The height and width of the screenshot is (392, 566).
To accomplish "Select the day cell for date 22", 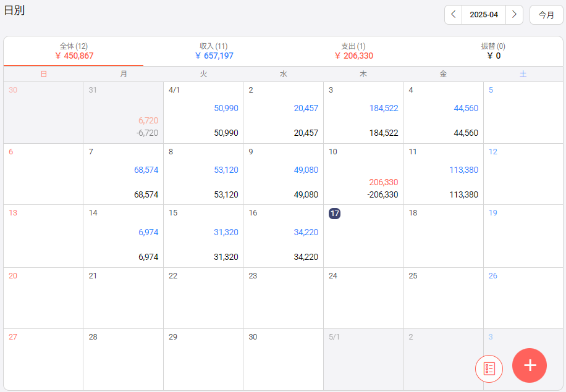I will tap(203, 298).
